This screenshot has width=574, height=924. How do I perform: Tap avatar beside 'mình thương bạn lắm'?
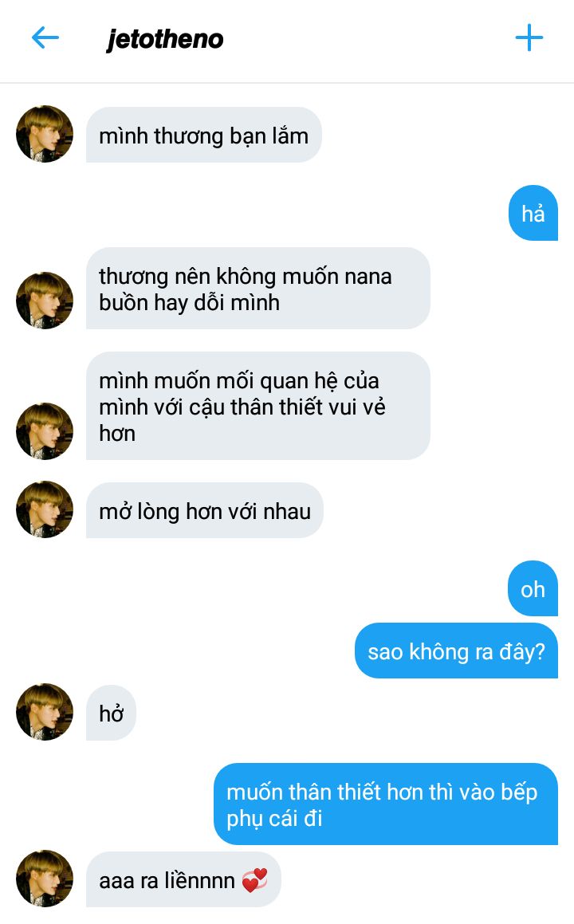45,134
